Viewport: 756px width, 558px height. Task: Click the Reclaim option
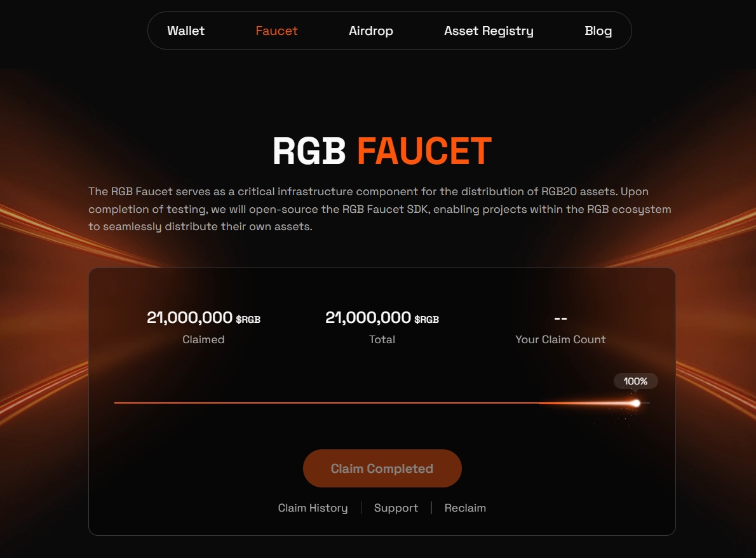coord(465,507)
